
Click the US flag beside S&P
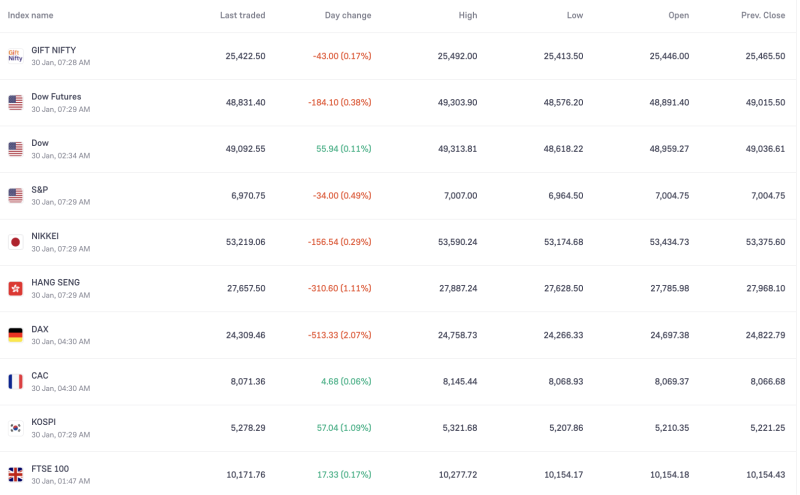[x=15, y=195]
